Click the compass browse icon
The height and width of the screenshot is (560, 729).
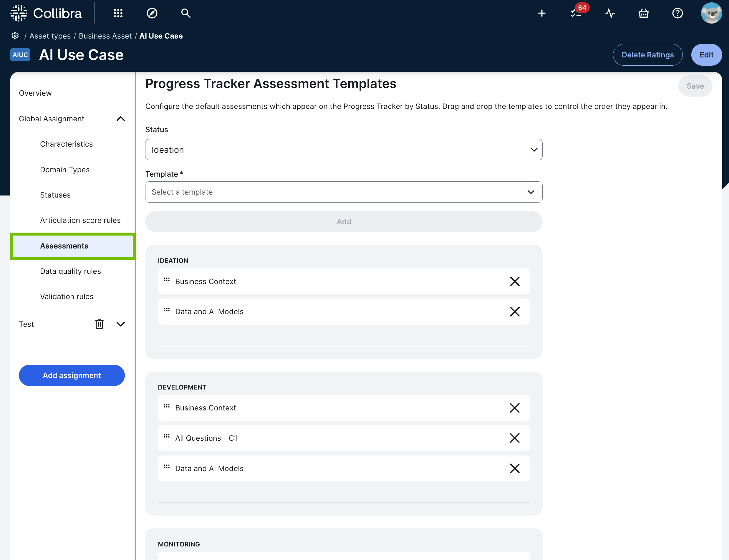click(152, 13)
